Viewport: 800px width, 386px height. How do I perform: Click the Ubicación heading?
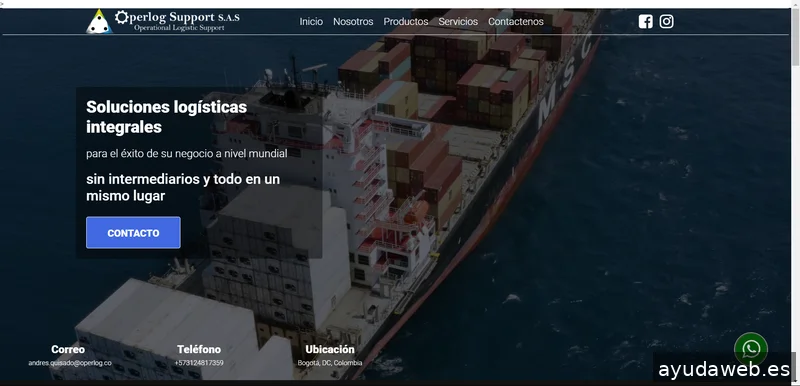click(x=330, y=349)
